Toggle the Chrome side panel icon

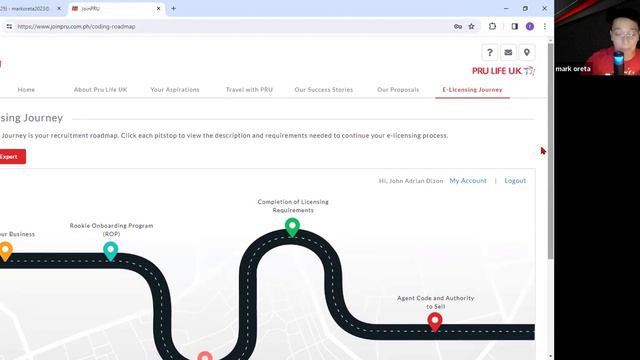(x=514, y=27)
